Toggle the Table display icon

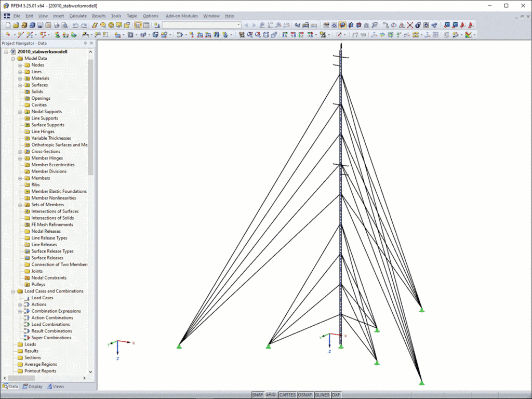click(146, 25)
